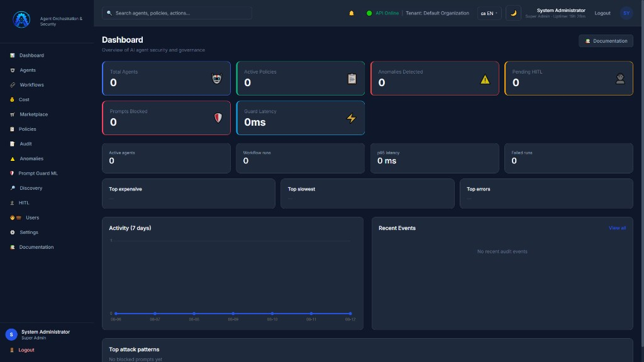Click the 08-12 data point on Activity chart
This screenshot has height=362, width=644.
pos(350,314)
